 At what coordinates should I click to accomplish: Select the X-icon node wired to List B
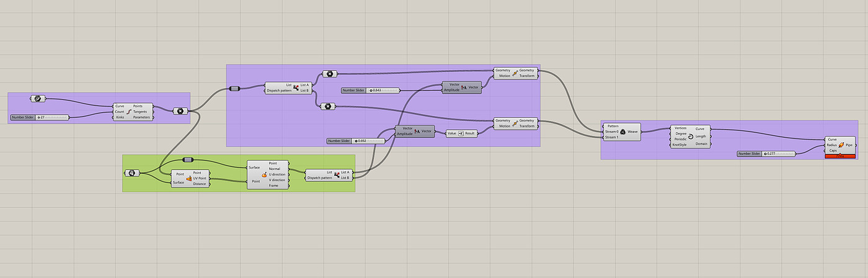tap(327, 107)
